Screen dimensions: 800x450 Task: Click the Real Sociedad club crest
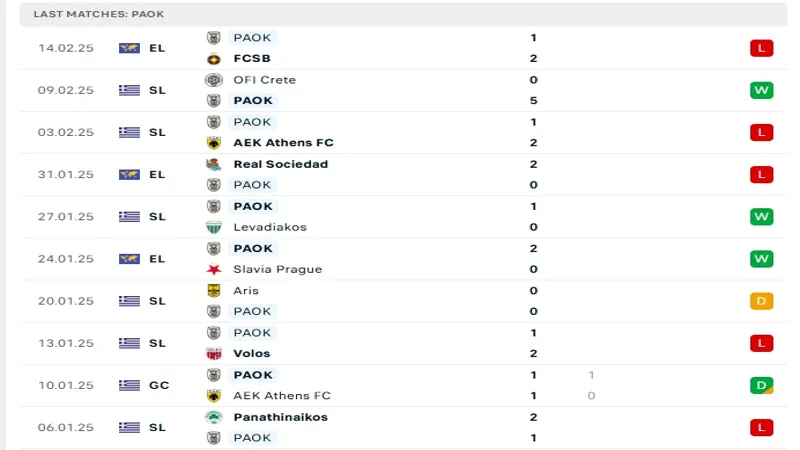(213, 164)
